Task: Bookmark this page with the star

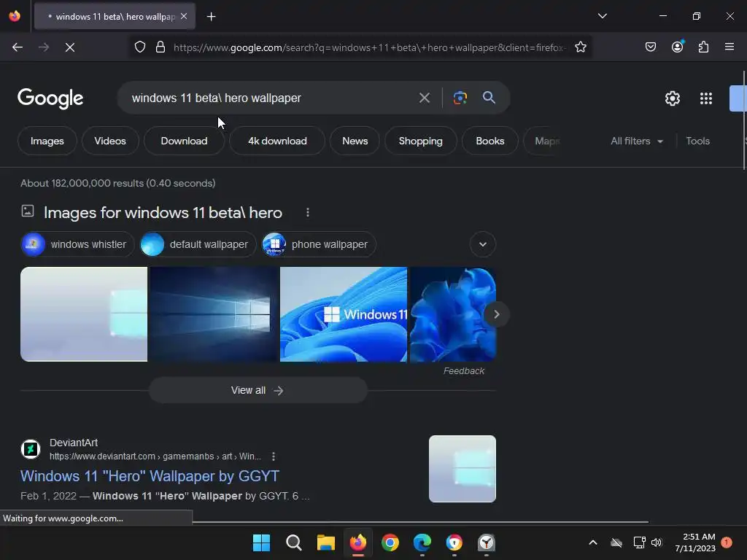Action: click(580, 47)
